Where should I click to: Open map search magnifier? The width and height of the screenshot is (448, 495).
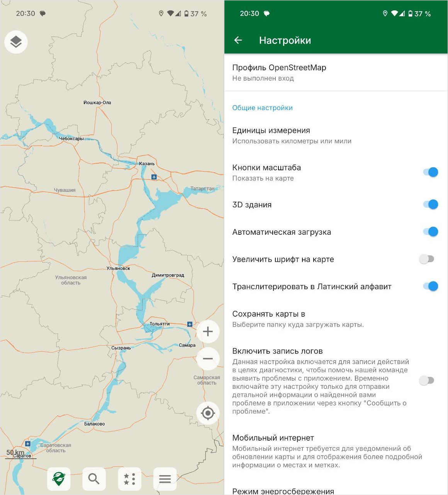(94, 479)
